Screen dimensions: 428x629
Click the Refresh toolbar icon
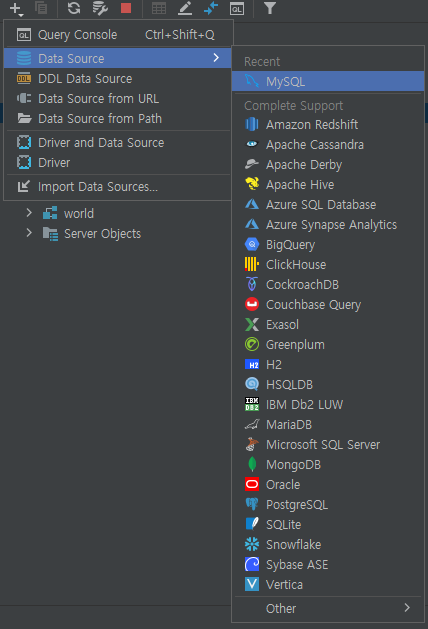point(74,8)
